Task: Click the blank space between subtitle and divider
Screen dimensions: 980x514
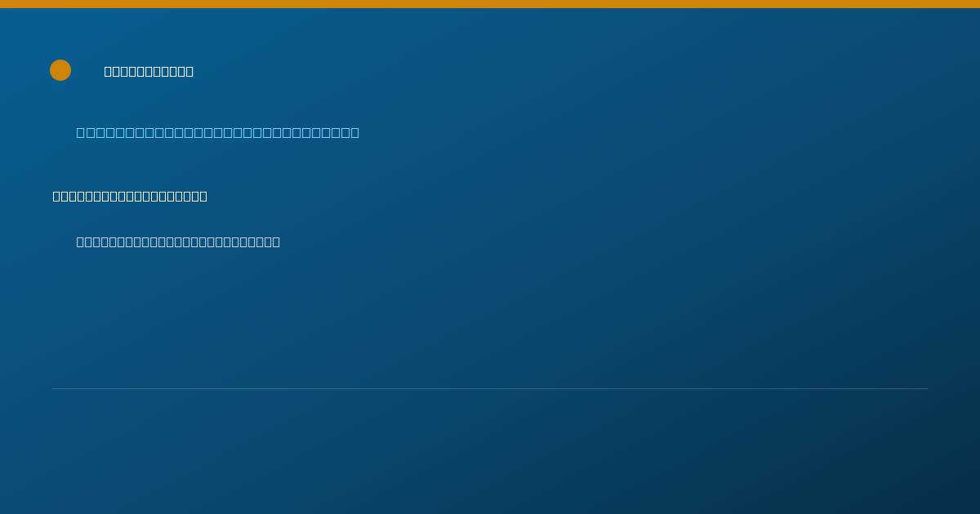Action: 490,318
